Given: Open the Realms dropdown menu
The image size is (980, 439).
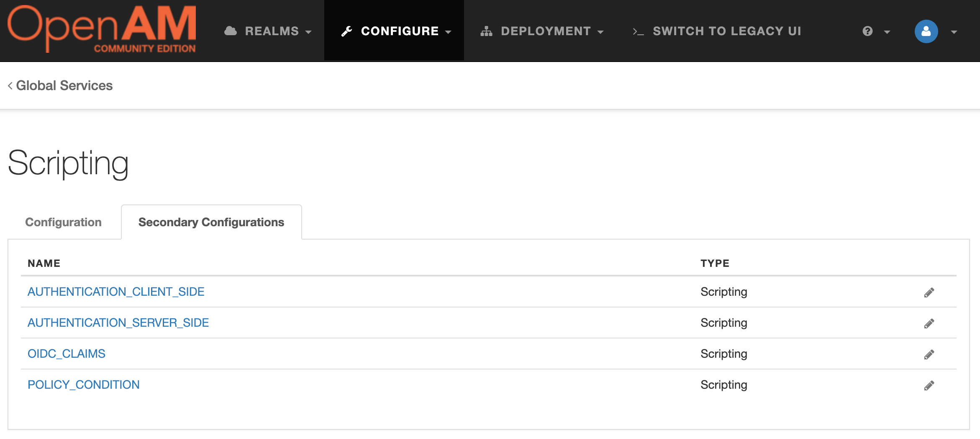Looking at the screenshot, I should (268, 31).
